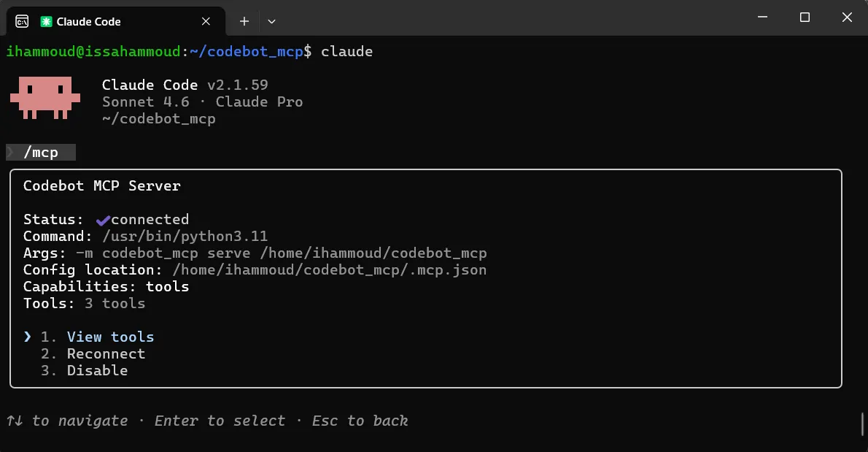Click the connected status checkmark

[x=102, y=218]
